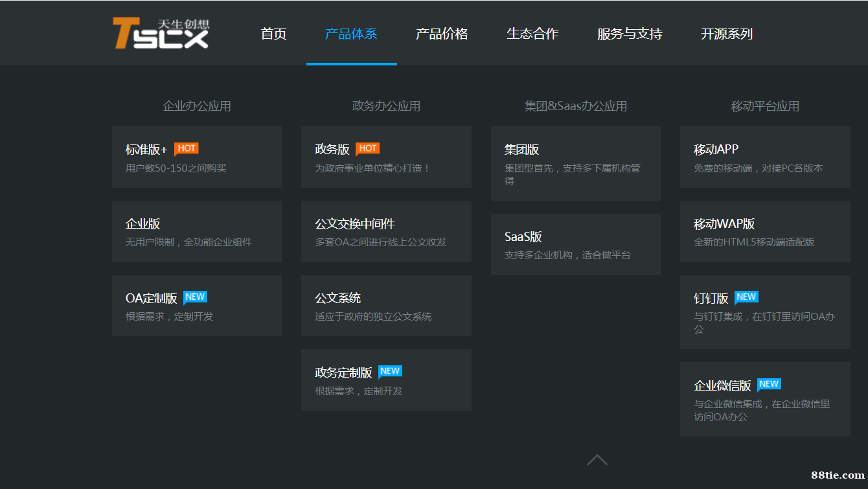Open 公文交换中间件 product card
This screenshot has width=868, height=489.
pyautogui.click(x=386, y=231)
